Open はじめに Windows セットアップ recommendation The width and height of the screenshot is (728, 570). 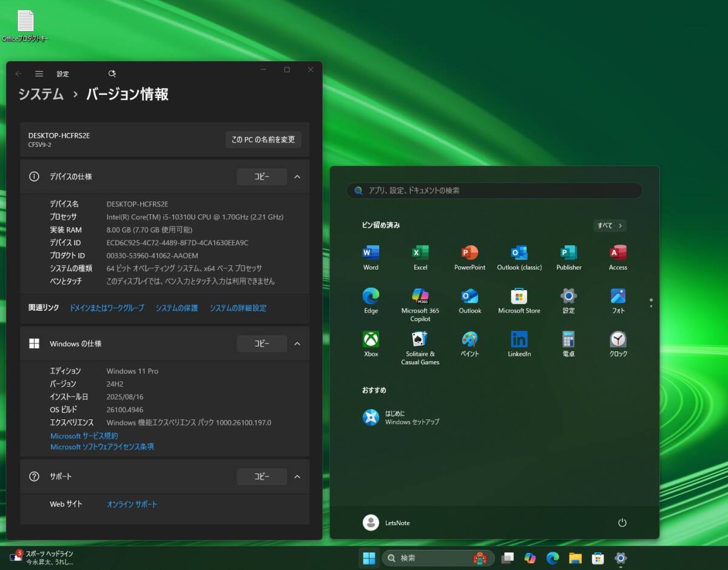point(401,418)
